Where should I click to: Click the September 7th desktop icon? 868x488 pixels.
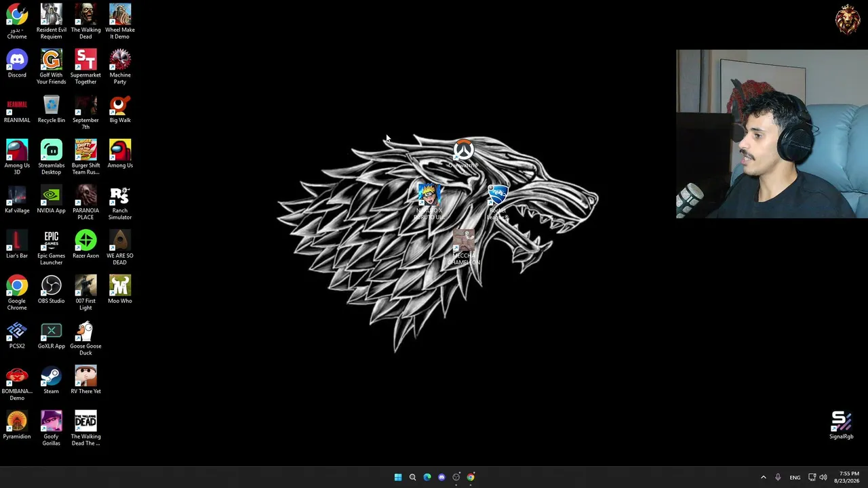point(85,112)
